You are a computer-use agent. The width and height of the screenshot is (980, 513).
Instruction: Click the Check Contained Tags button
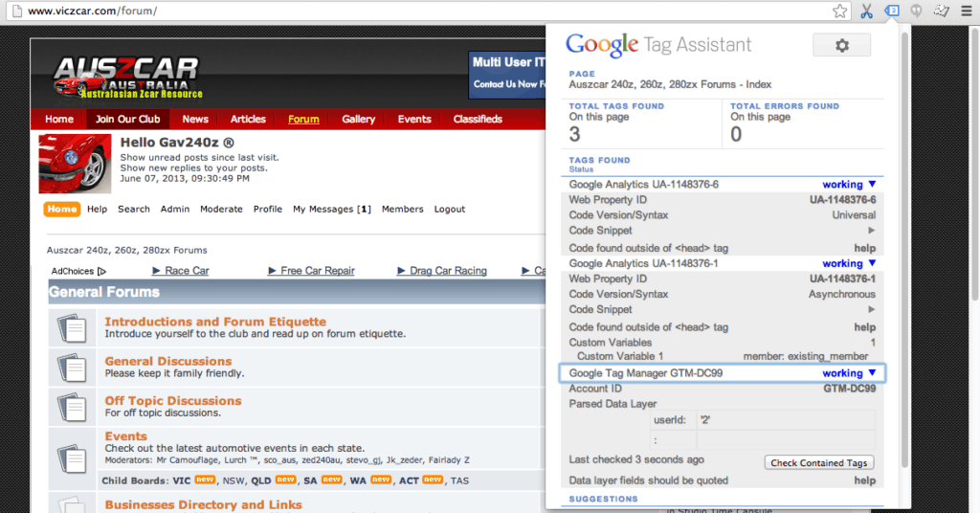tap(819, 462)
